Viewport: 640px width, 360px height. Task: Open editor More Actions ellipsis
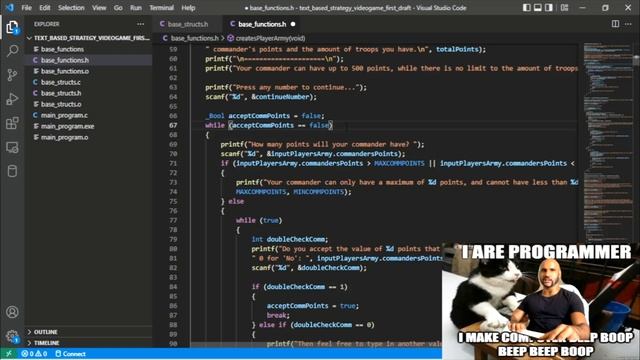pyautogui.click(x=628, y=24)
